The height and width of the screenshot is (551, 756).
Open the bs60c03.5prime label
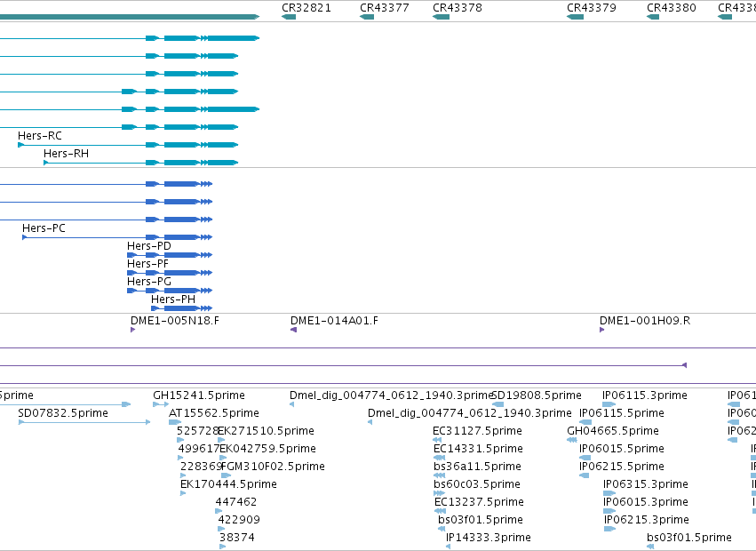pyautogui.click(x=477, y=484)
